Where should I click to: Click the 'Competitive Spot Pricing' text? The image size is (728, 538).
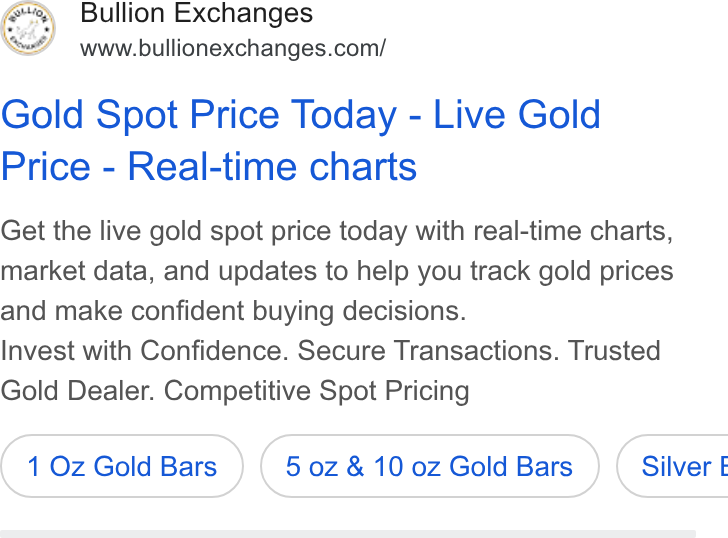pyautogui.click(x=317, y=391)
